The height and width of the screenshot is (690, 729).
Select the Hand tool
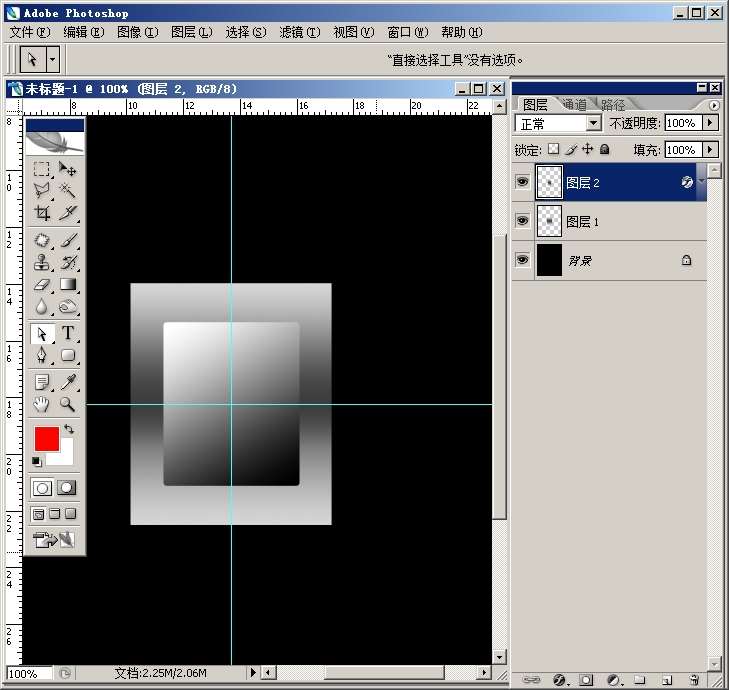tap(42, 404)
